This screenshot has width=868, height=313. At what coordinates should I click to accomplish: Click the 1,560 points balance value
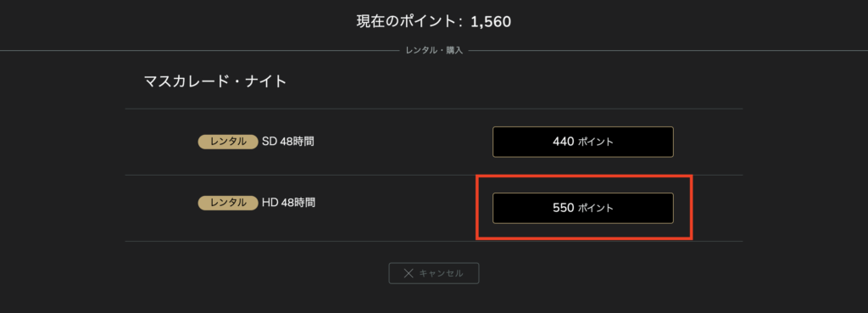pos(491,22)
